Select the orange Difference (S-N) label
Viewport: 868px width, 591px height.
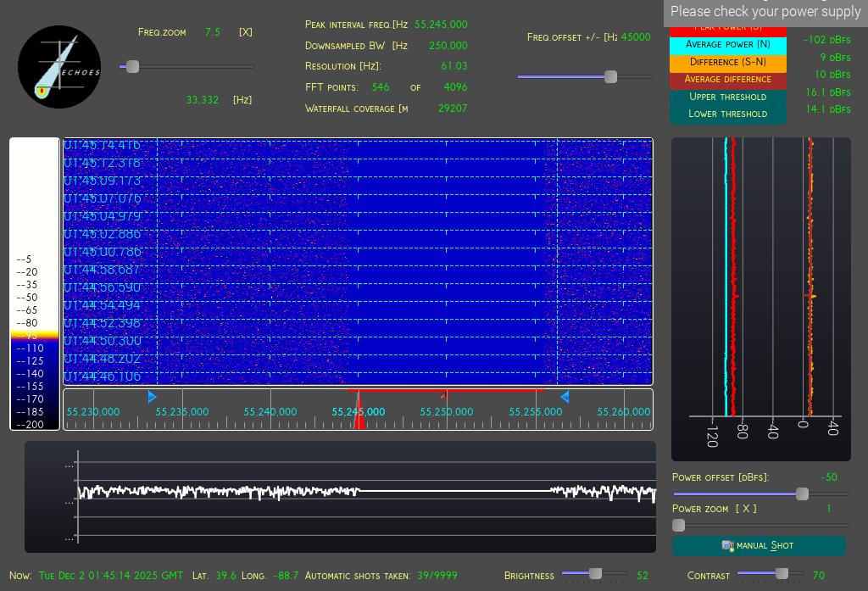click(727, 62)
